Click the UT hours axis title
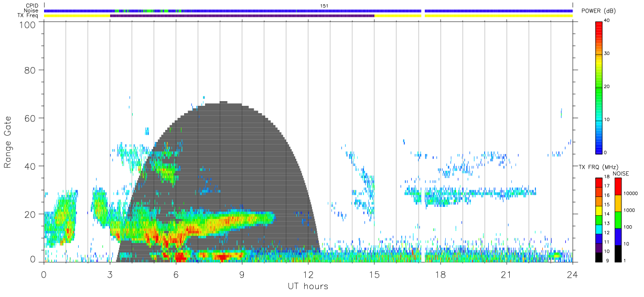 pos(308,287)
